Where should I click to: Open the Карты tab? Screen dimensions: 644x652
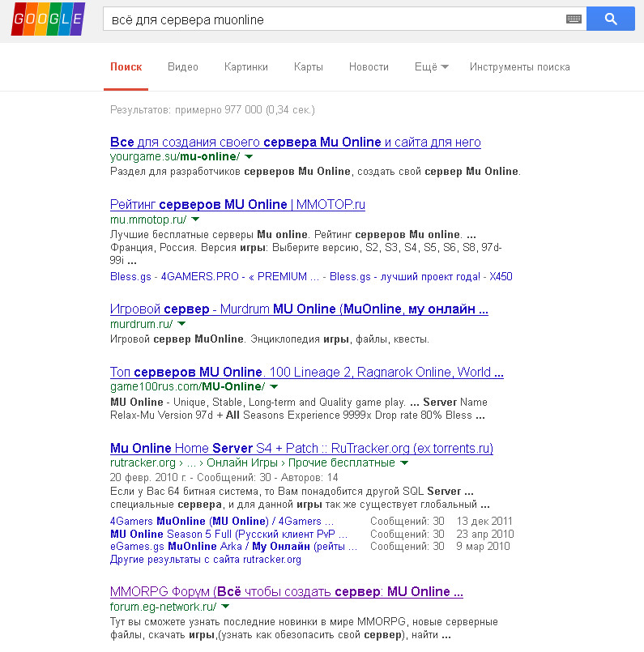tap(308, 67)
